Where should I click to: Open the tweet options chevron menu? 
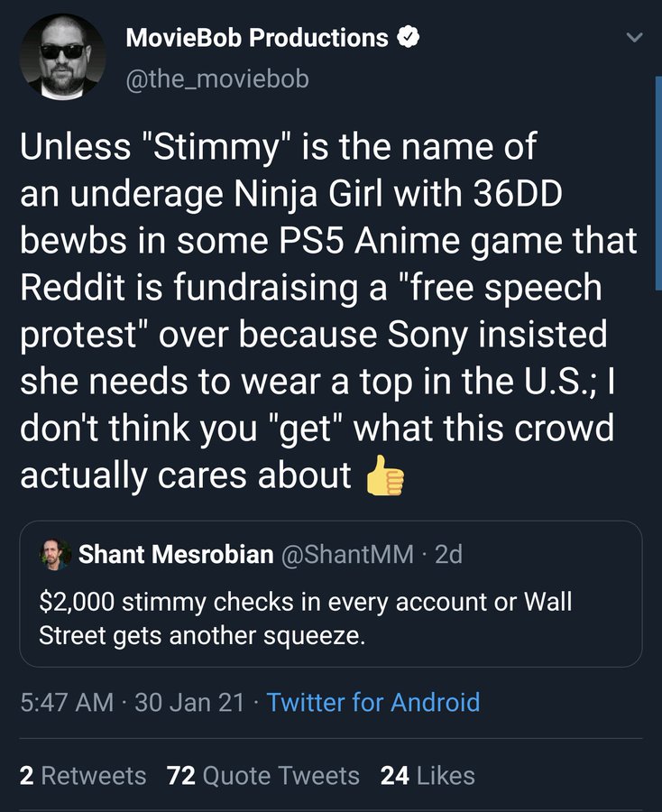click(x=635, y=39)
